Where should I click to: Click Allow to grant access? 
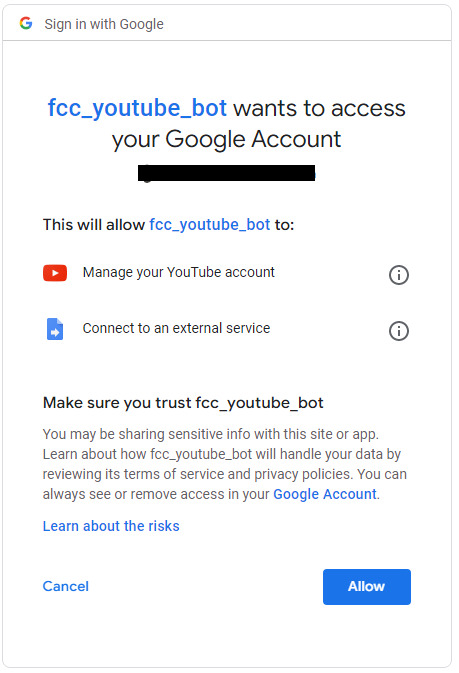click(367, 587)
